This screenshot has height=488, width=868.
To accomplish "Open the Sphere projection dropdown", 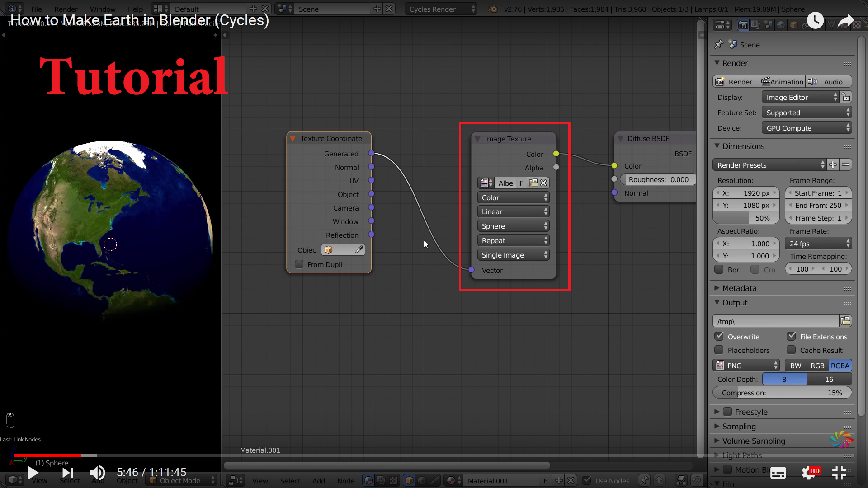I will click(x=514, y=226).
